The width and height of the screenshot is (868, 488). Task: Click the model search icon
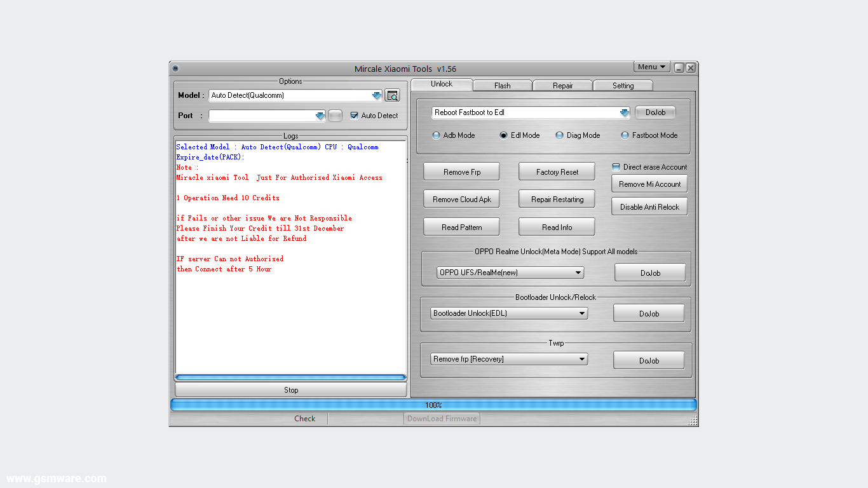(393, 95)
